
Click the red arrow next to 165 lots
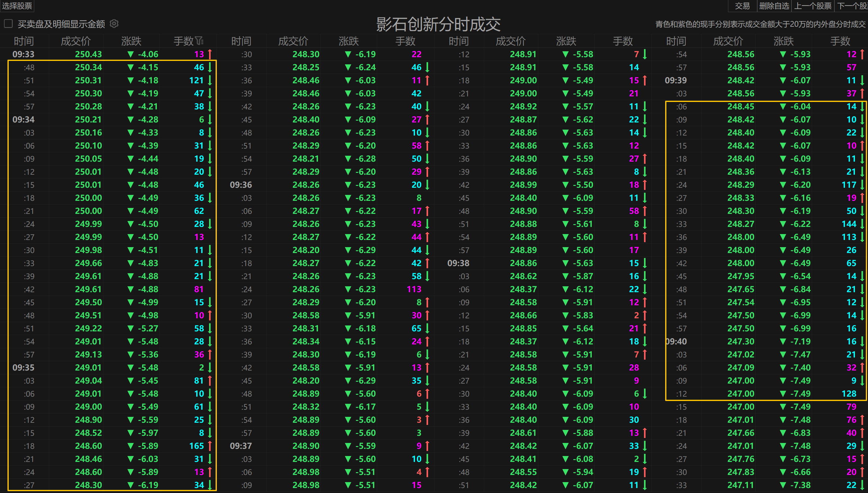210,446
